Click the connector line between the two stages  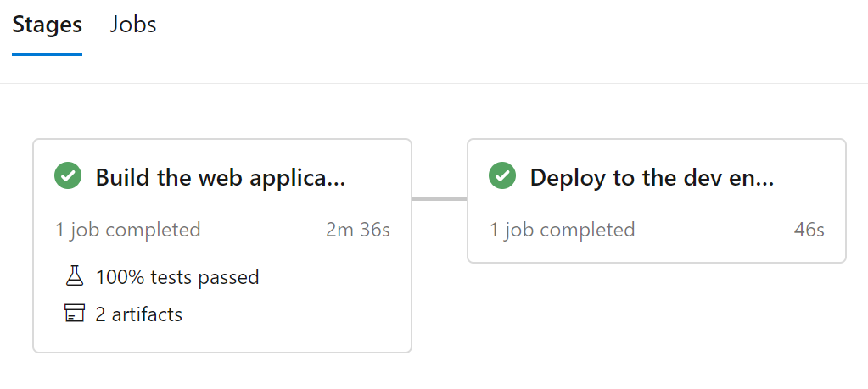click(x=439, y=199)
